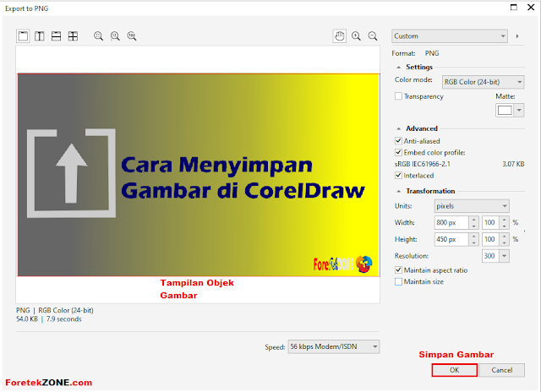Collapse the Transformation section

[399, 191]
